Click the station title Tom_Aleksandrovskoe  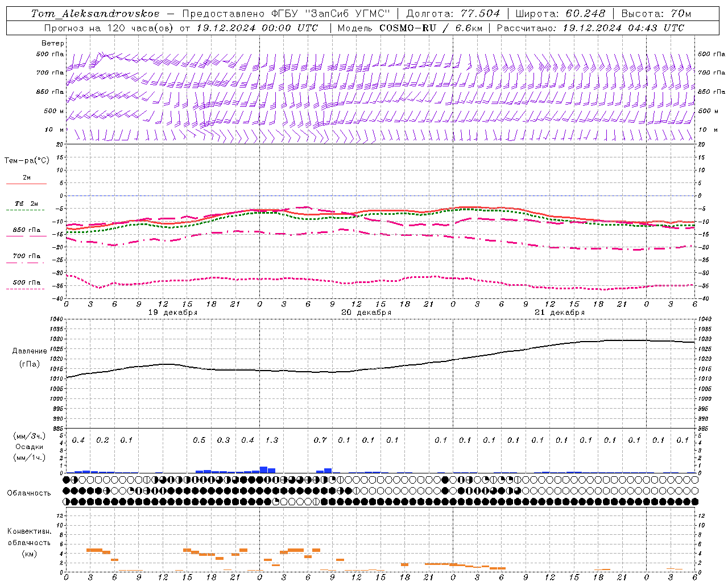click(96, 14)
